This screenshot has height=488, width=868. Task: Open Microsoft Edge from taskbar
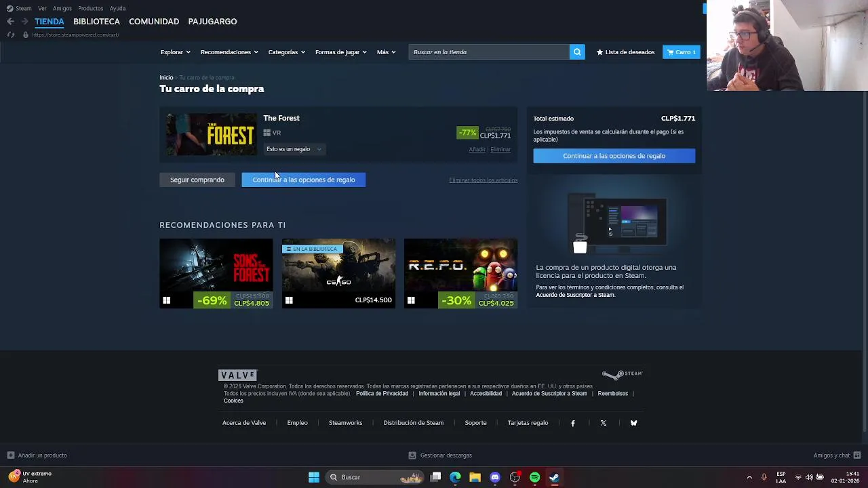(455, 477)
